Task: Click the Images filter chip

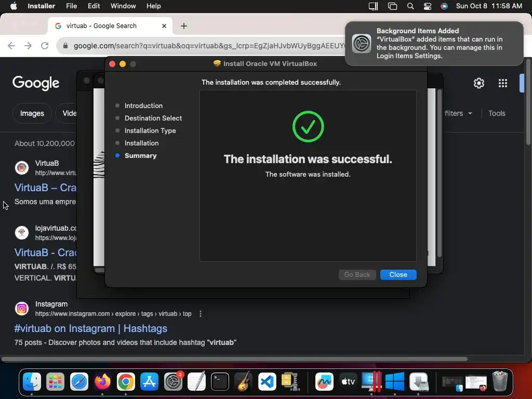Action: 32,113
